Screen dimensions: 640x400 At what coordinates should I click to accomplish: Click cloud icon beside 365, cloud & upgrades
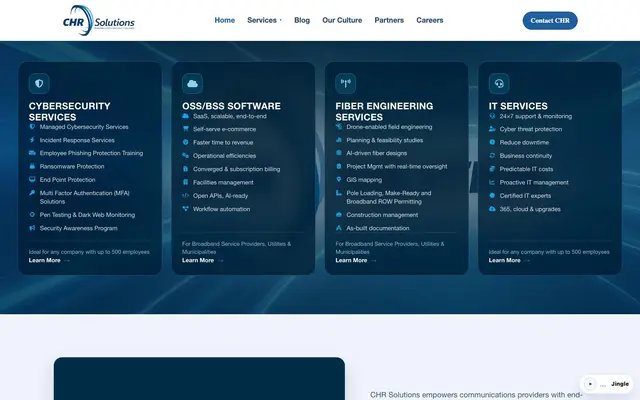[x=492, y=209]
